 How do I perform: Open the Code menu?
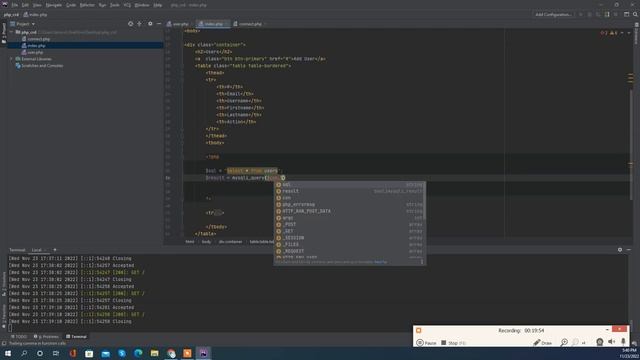(x=71, y=5)
